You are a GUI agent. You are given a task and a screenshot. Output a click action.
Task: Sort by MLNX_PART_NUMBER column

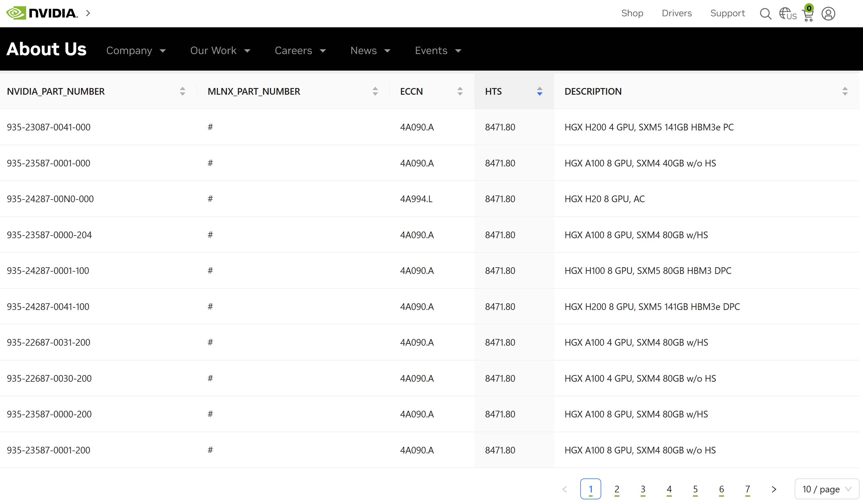pyautogui.click(x=375, y=92)
